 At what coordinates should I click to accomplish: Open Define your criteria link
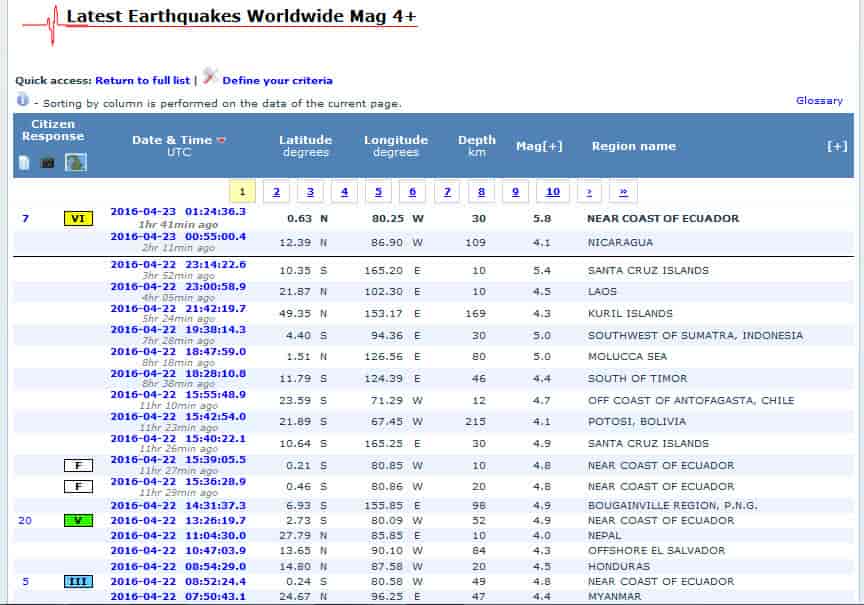(x=277, y=80)
